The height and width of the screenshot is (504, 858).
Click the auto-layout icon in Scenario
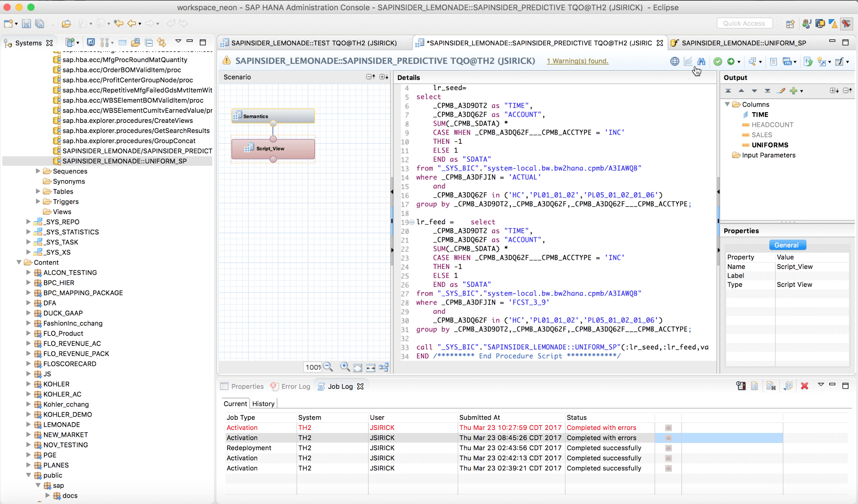[x=384, y=367]
